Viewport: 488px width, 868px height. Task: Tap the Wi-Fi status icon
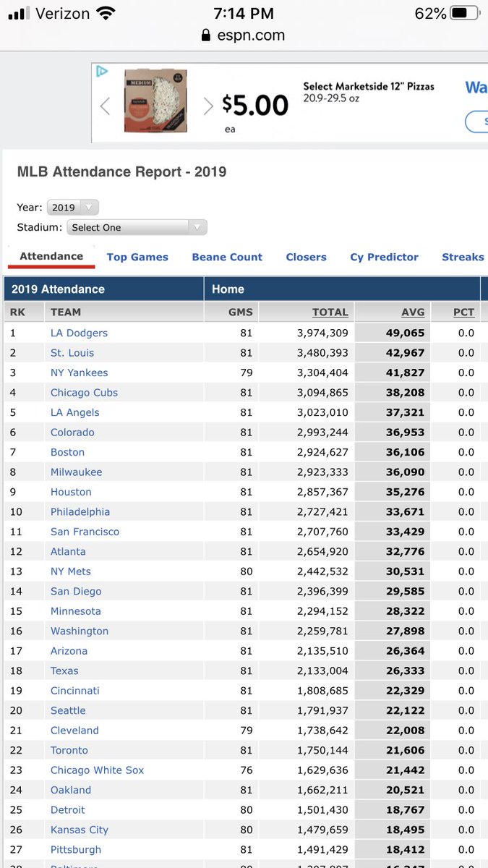[x=106, y=13]
